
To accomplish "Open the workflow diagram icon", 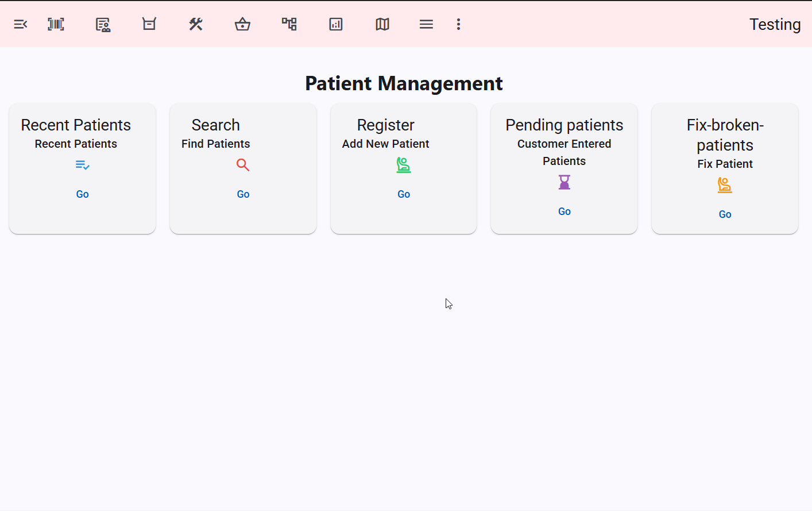I will click(x=289, y=24).
